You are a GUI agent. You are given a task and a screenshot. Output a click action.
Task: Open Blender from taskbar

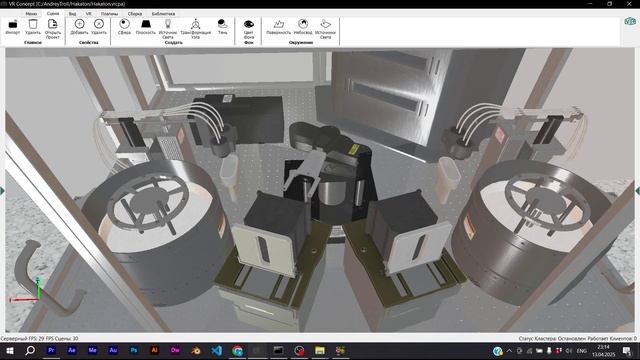click(196, 351)
